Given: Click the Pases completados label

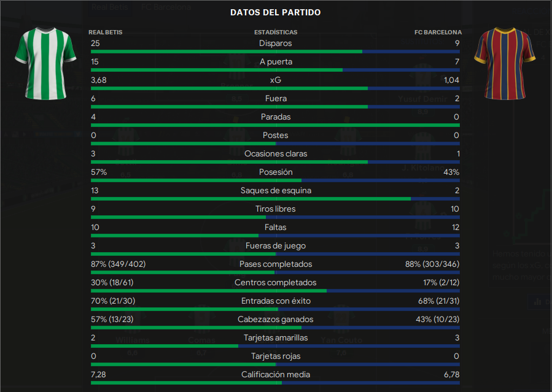Looking at the screenshot, I should [x=276, y=264].
